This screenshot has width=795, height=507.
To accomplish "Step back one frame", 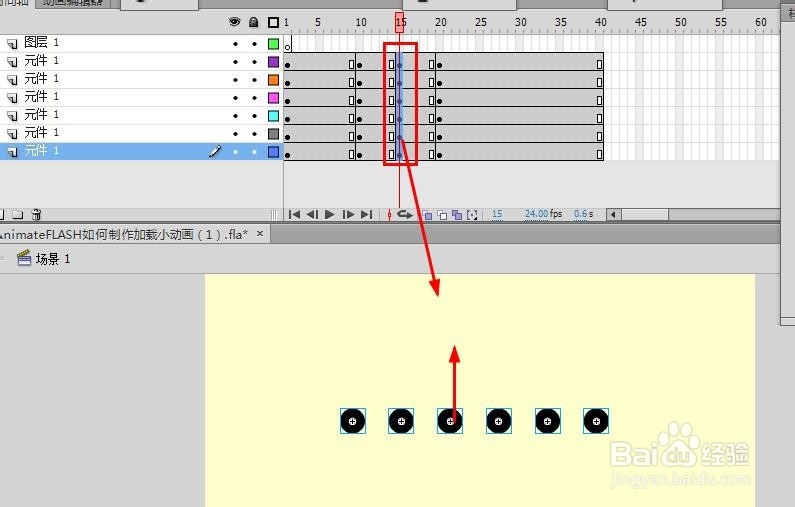I will [x=312, y=214].
